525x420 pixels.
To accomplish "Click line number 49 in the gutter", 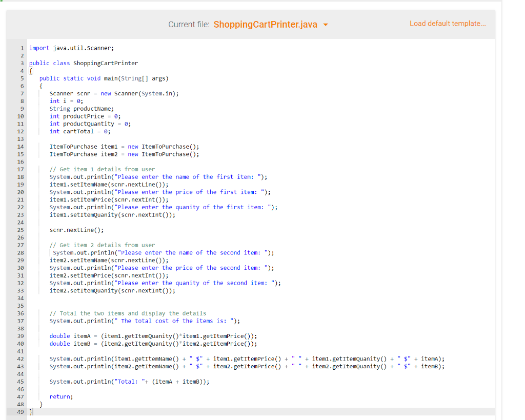I will coord(21,411).
